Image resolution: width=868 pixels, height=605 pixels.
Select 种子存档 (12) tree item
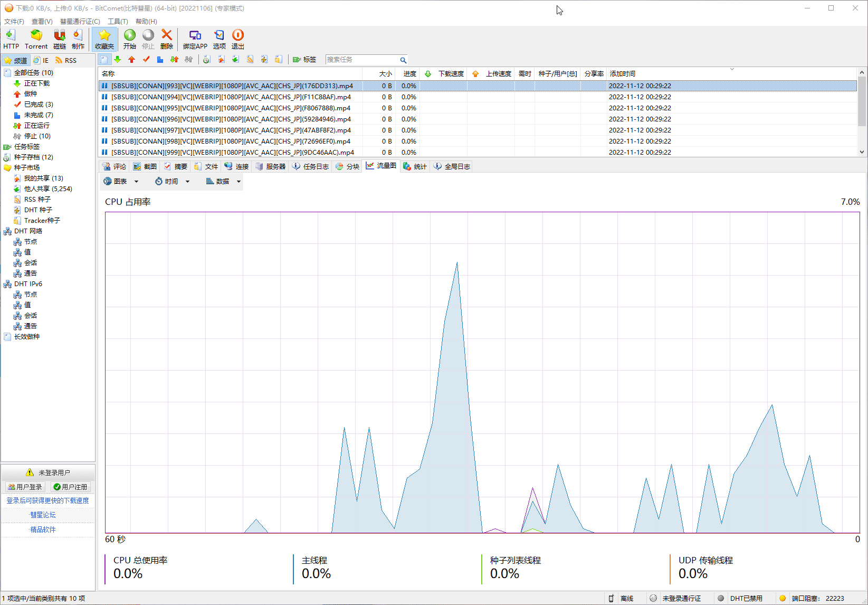(33, 157)
